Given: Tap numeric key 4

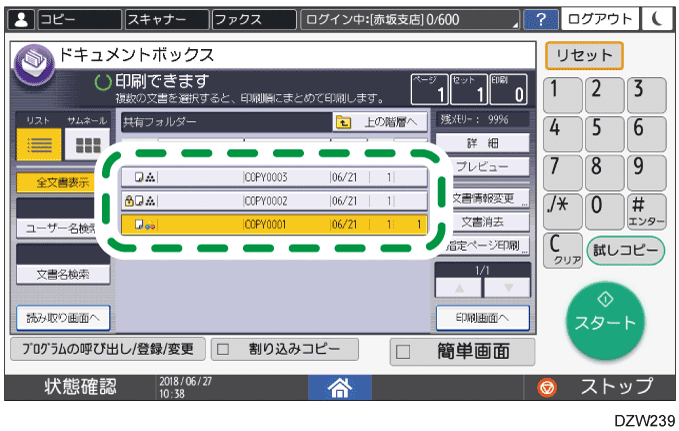Looking at the screenshot, I should (563, 134).
